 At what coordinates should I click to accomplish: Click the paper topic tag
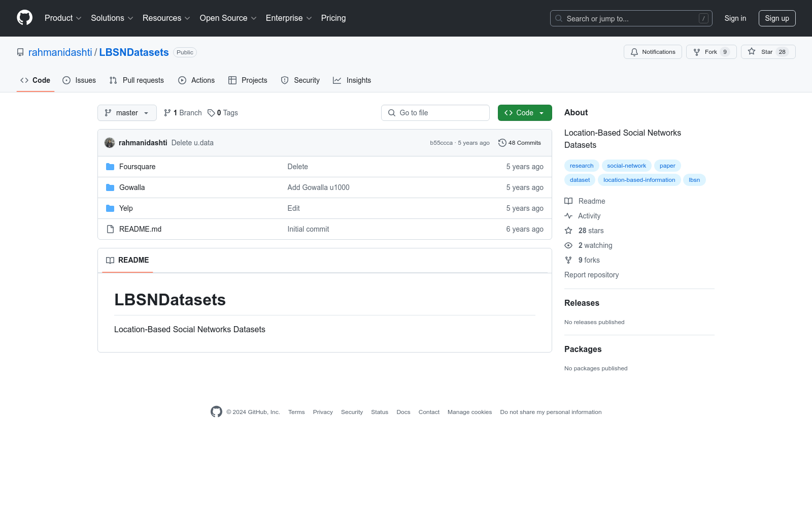click(x=667, y=166)
